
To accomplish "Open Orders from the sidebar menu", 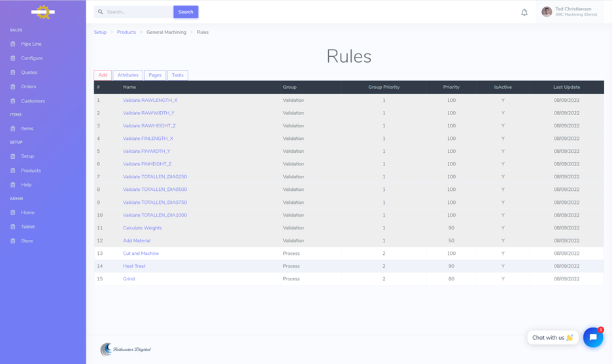I will tap(28, 86).
